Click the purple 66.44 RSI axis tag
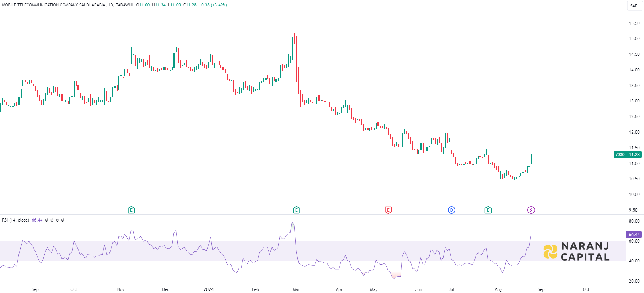The width and height of the screenshot is (644, 293). click(634, 235)
